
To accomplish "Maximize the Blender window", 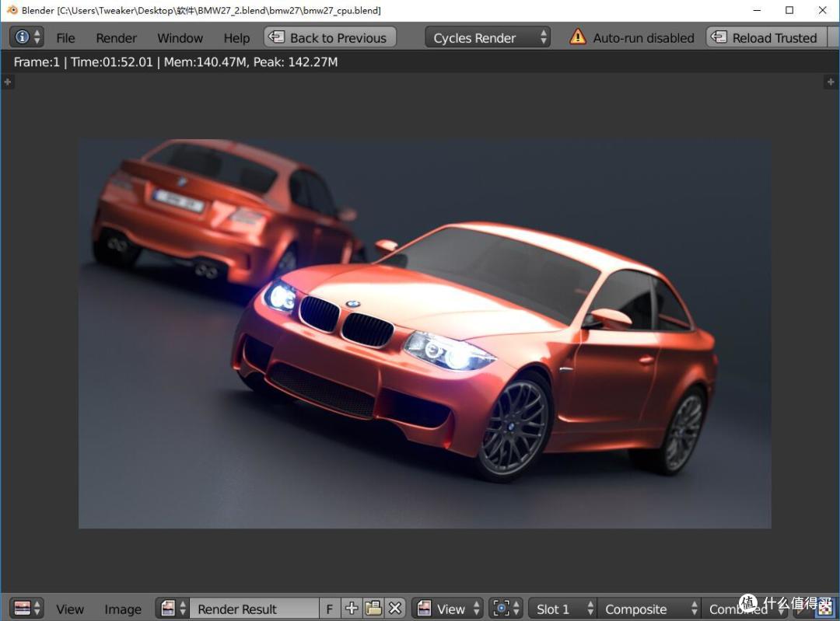I will 789,10.
